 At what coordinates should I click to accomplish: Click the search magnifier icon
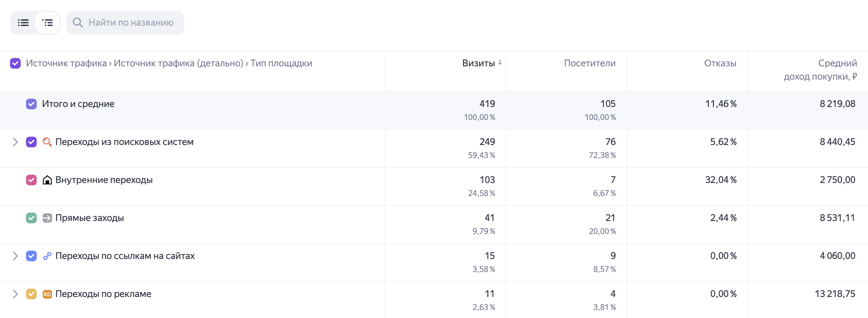(x=78, y=23)
